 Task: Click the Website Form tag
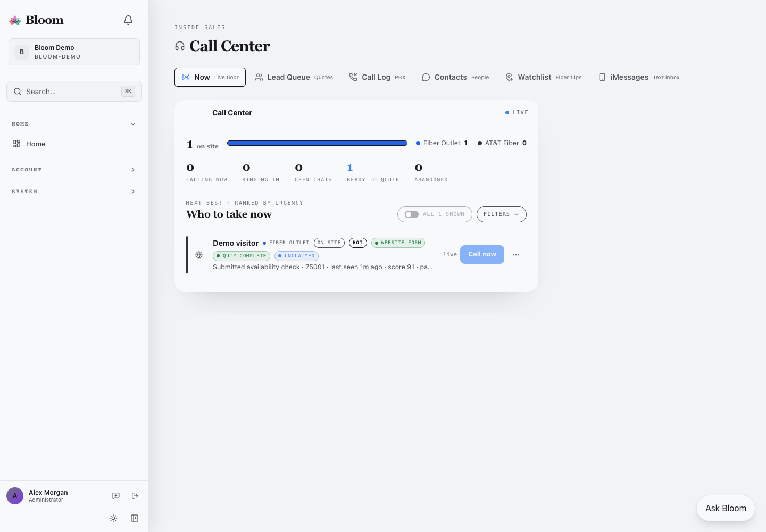click(x=398, y=243)
